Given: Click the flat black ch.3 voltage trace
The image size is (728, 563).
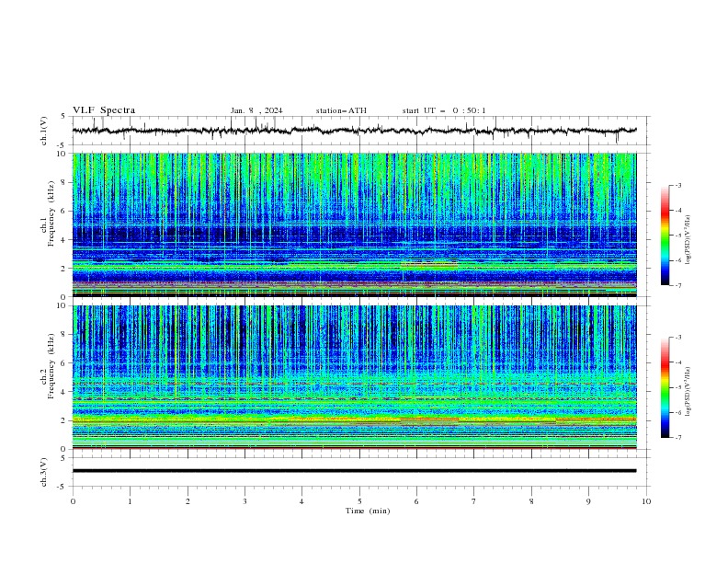Looking at the screenshot, I should (354, 471).
